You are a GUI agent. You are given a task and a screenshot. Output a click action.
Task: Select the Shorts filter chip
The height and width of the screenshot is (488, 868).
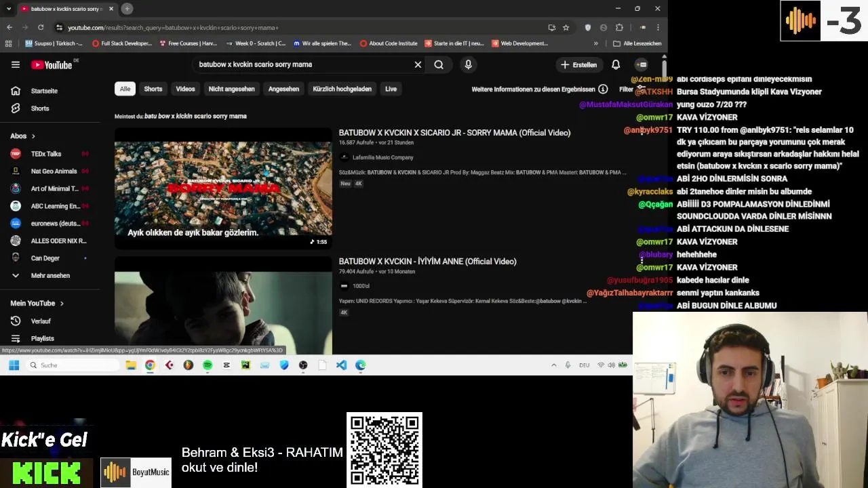pos(153,89)
